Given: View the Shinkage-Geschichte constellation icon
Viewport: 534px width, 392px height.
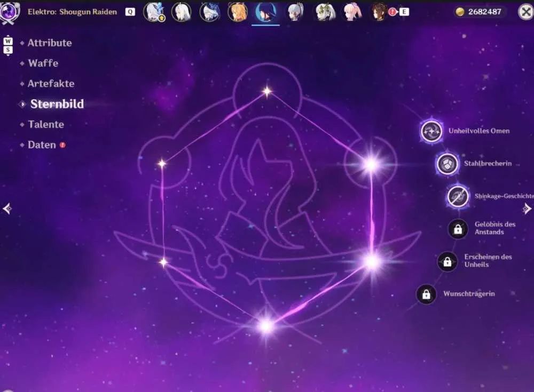Looking at the screenshot, I should pos(458,196).
